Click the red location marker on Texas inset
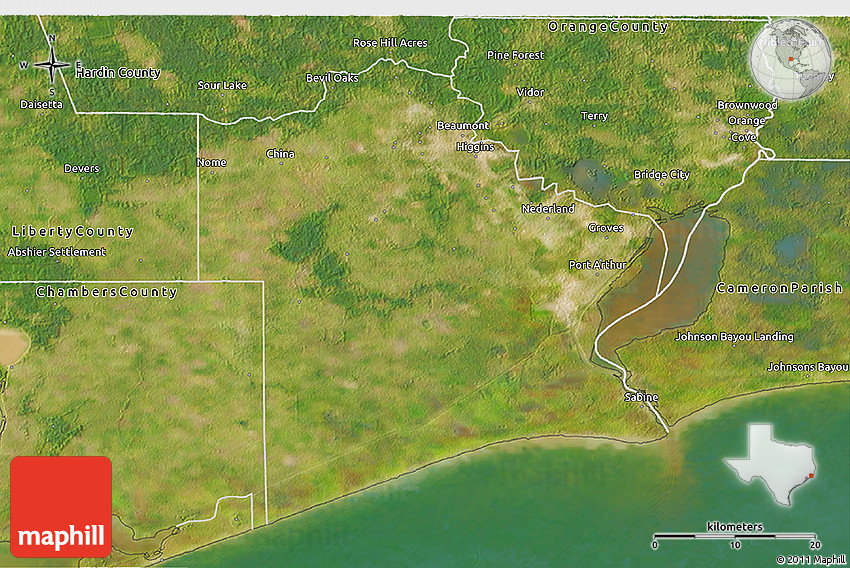This screenshot has height=568, width=850. point(811,475)
